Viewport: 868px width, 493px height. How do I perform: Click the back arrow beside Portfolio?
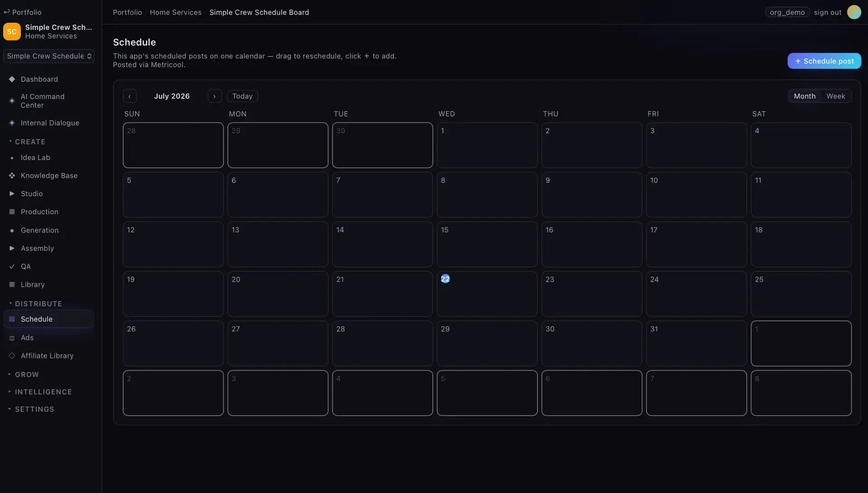tap(7, 12)
